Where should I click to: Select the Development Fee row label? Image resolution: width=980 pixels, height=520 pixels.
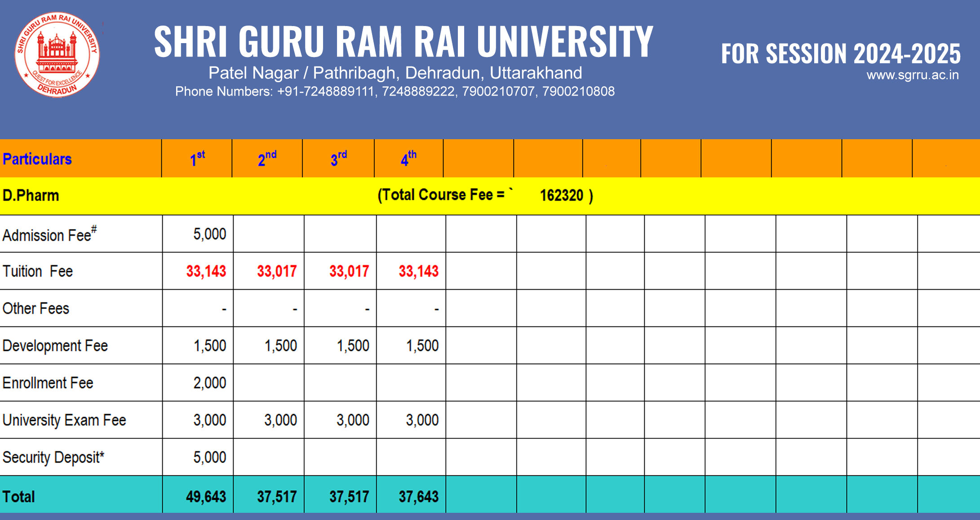[x=55, y=346]
